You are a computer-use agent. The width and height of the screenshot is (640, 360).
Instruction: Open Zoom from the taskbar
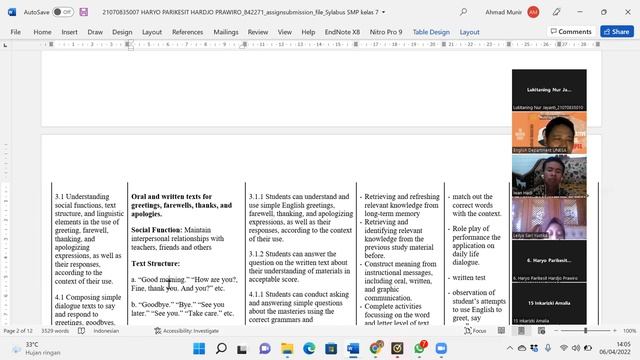441,349
